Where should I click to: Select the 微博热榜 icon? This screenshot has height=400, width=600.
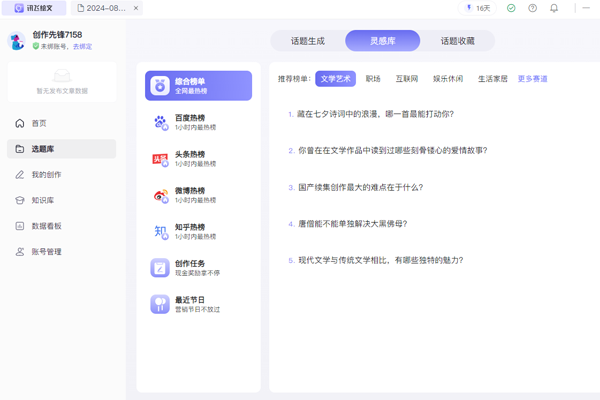pos(160,196)
